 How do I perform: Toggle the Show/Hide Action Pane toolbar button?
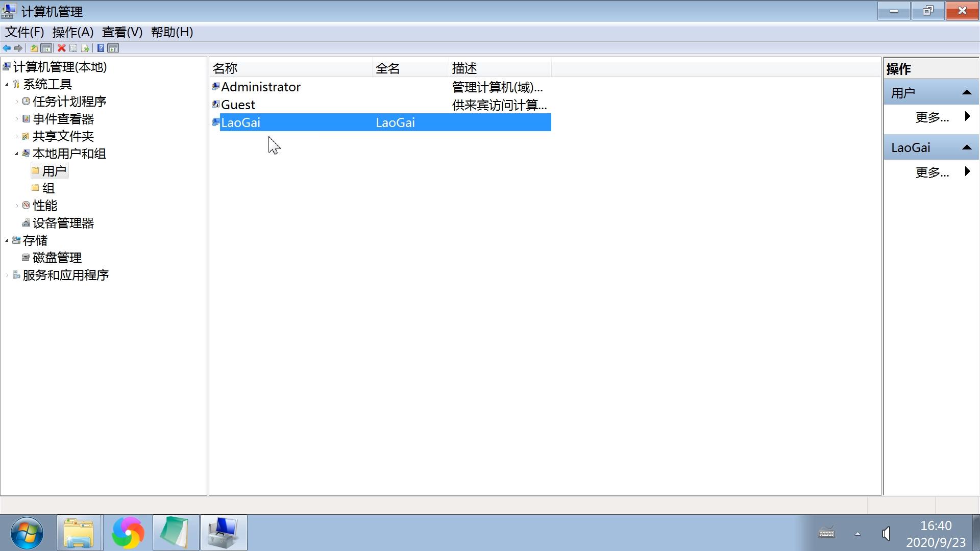coord(113,48)
